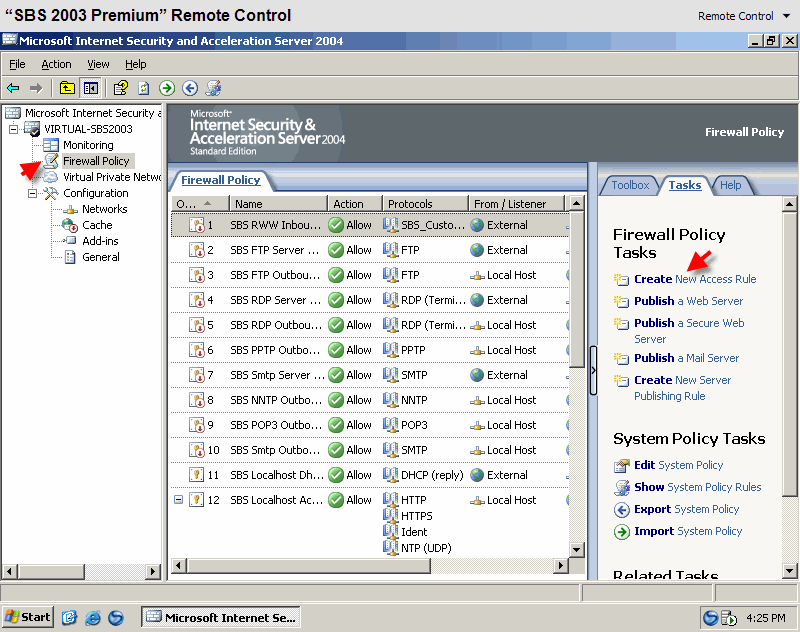Click the Allow check icon for rule 7

pos(336,375)
